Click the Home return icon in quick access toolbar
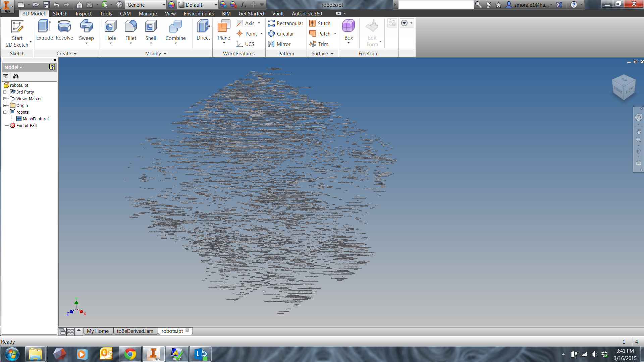Screen dimensions: 644x362 click(x=79, y=5)
